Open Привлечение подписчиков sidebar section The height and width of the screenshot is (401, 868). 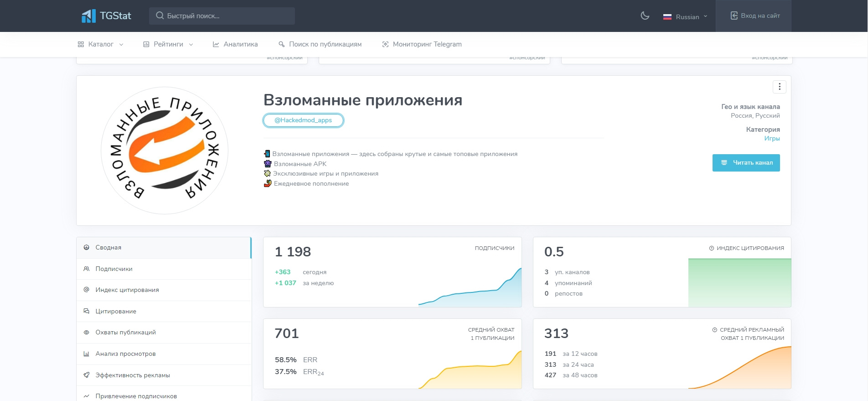click(x=164, y=394)
